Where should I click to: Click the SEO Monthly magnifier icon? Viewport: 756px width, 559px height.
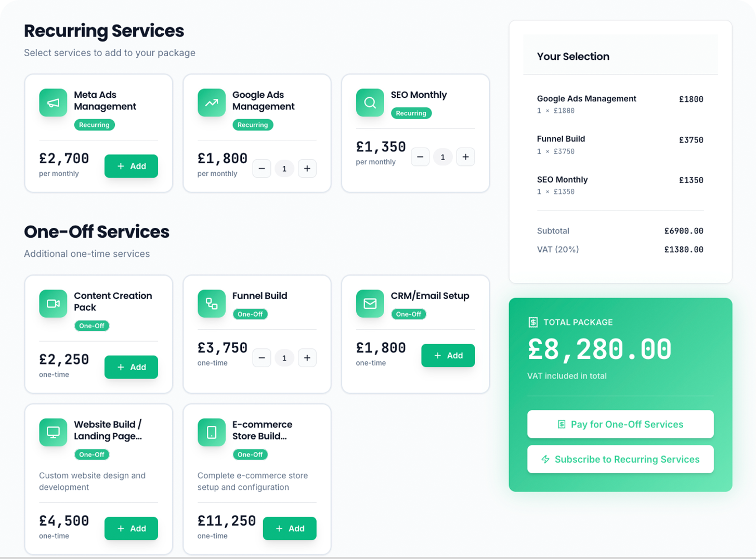pyautogui.click(x=370, y=102)
